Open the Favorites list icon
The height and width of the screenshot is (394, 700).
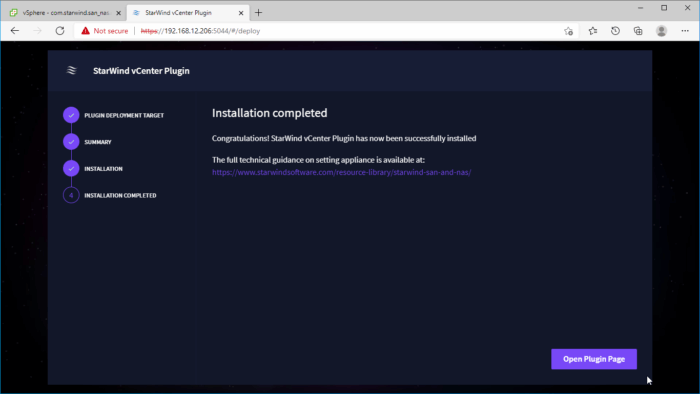tap(592, 31)
